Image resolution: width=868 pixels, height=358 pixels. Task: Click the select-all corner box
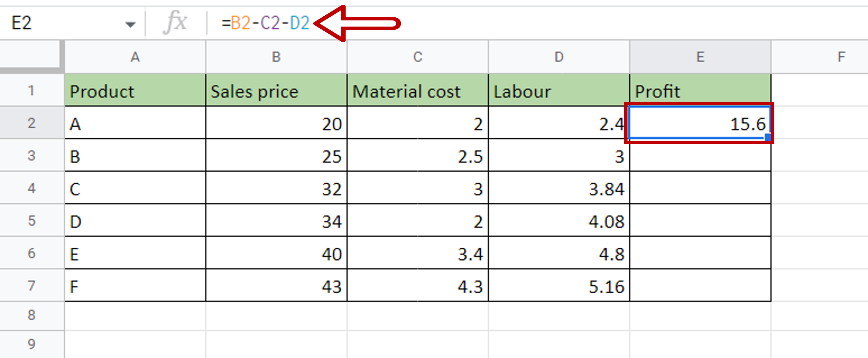(32, 57)
